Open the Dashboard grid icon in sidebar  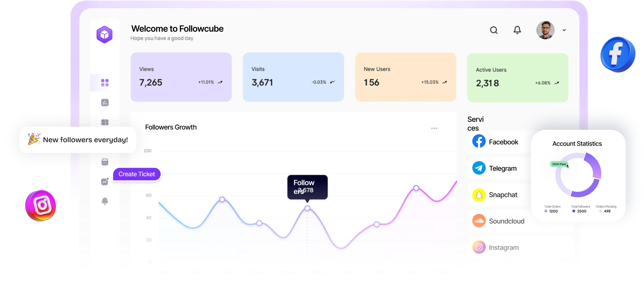(105, 82)
